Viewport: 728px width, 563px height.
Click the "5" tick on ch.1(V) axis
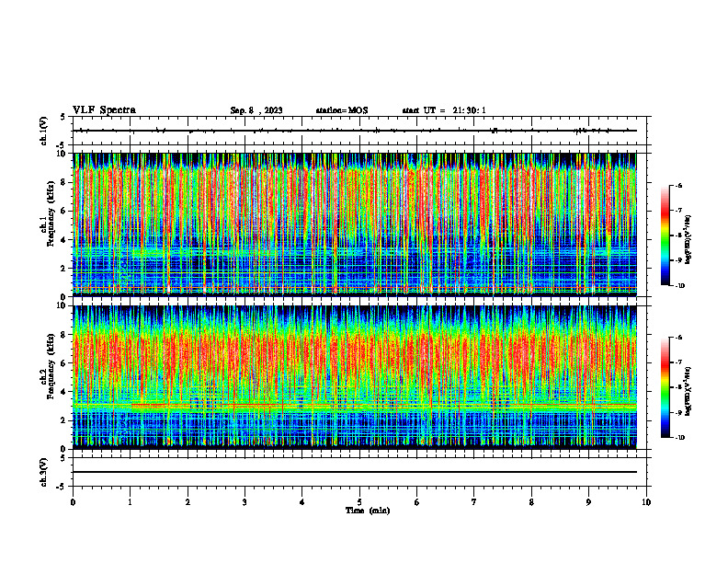click(x=63, y=117)
